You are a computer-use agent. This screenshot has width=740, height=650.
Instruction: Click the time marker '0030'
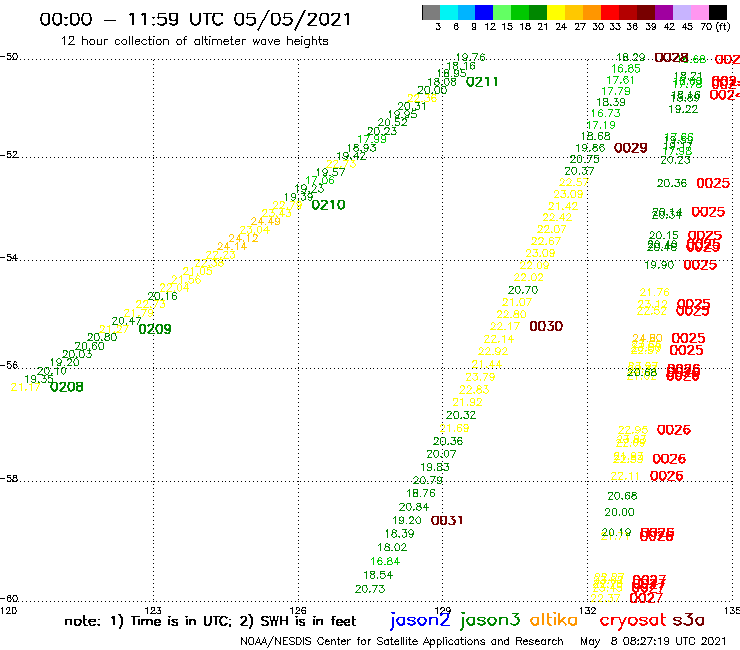(x=546, y=326)
